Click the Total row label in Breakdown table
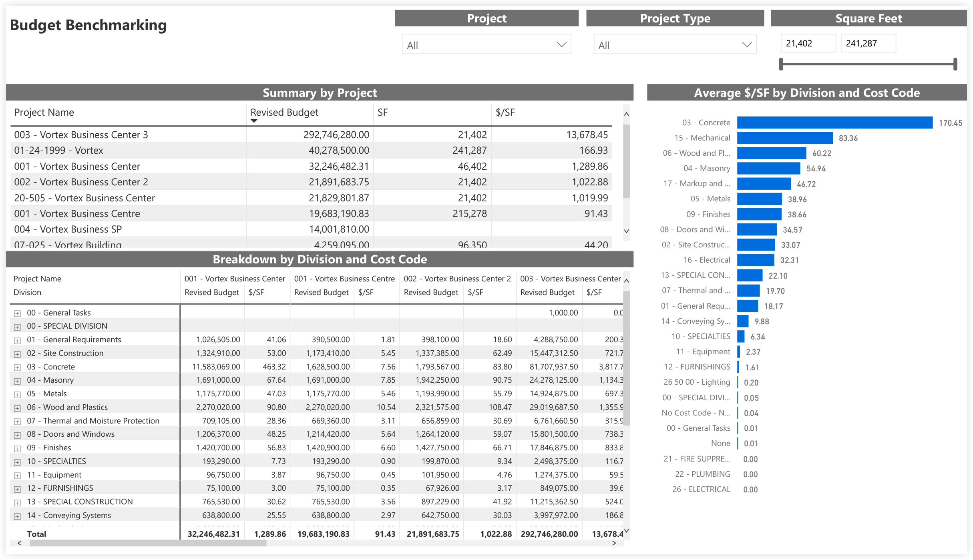The image size is (973, 560). (x=36, y=534)
